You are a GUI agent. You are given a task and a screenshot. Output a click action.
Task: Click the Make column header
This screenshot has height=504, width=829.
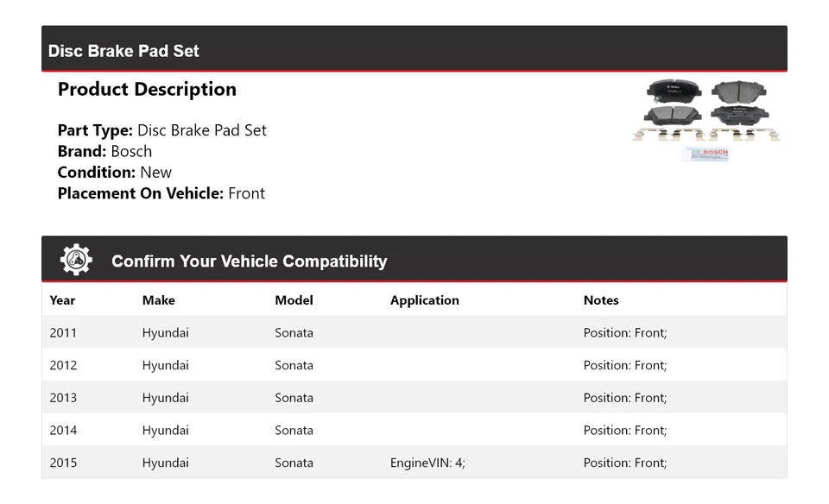(x=158, y=300)
